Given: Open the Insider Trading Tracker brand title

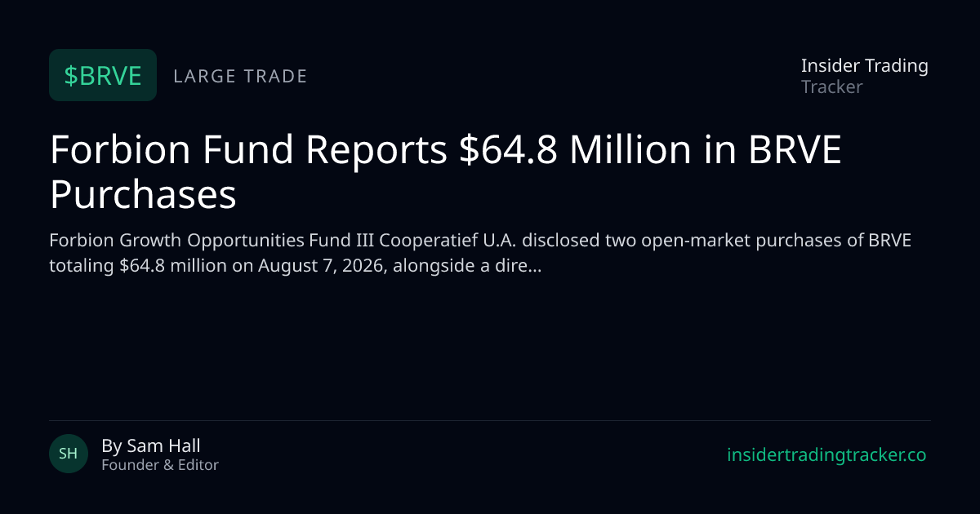Looking at the screenshot, I should click(865, 76).
